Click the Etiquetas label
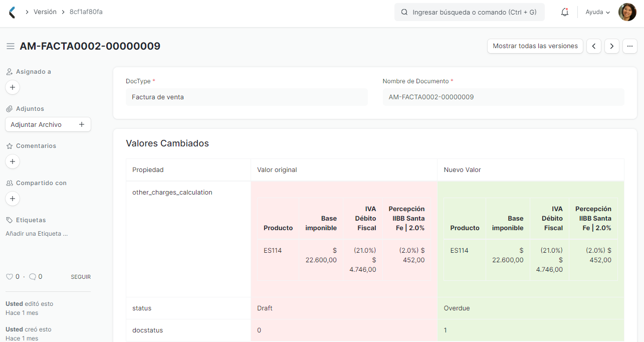The image size is (644, 342). coord(31,220)
